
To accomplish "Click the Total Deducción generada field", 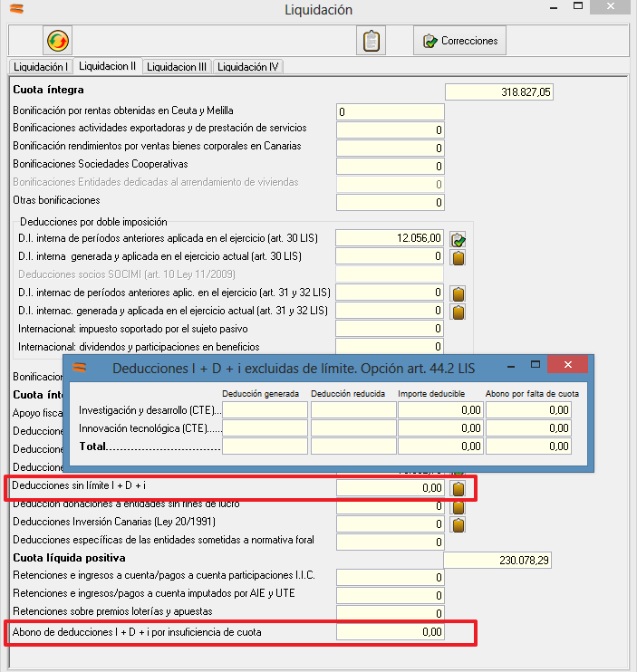I will pyautogui.click(x=265, y=446).
